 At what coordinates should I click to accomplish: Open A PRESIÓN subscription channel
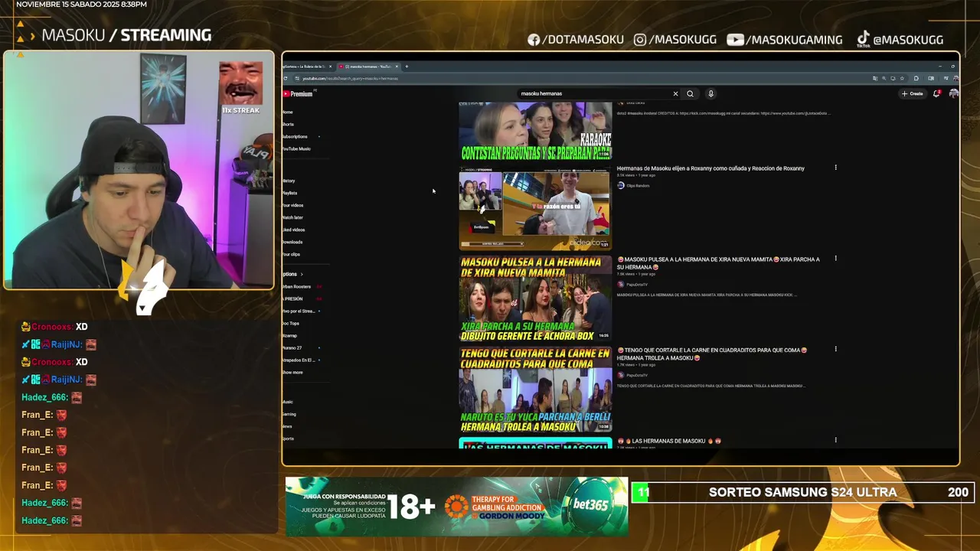(x=293, y=298)
